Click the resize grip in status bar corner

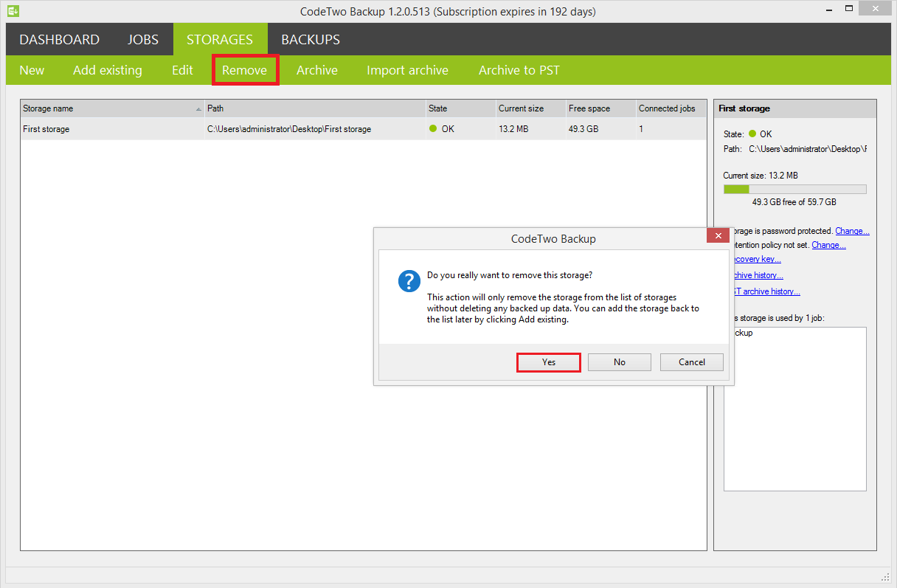tap(884, 576)
